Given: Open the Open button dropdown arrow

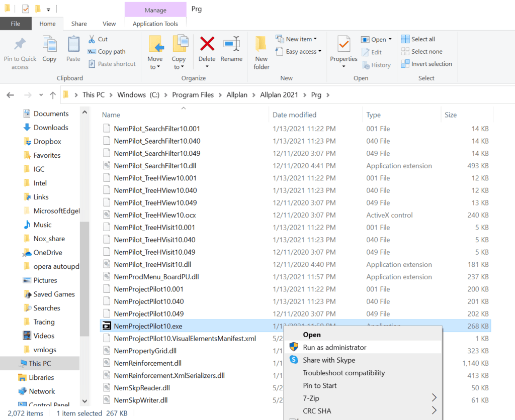Looking at the screenshot, I should [x=390, y=39].
